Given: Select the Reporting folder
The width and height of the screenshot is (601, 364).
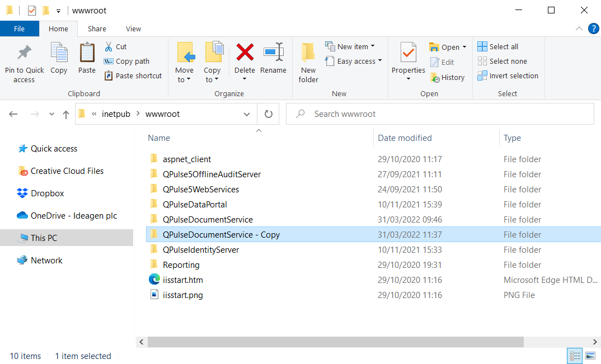Looking at the screenshot, I should (181, 265).
